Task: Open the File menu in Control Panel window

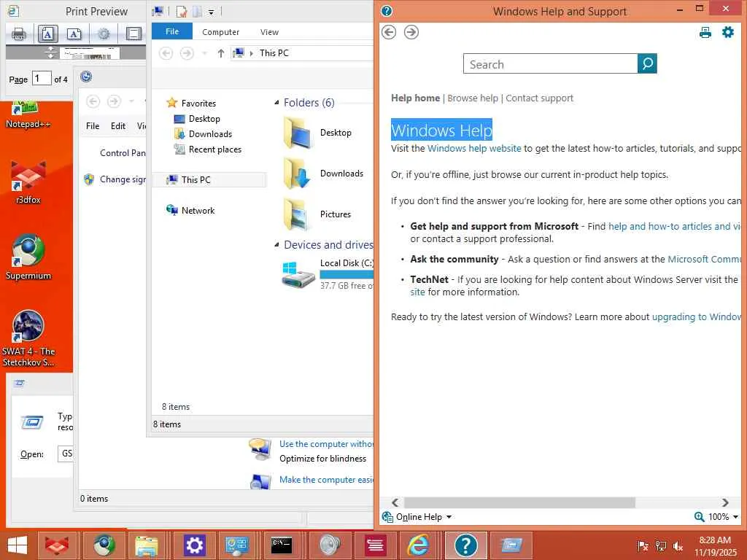Action: pos(93,125)
